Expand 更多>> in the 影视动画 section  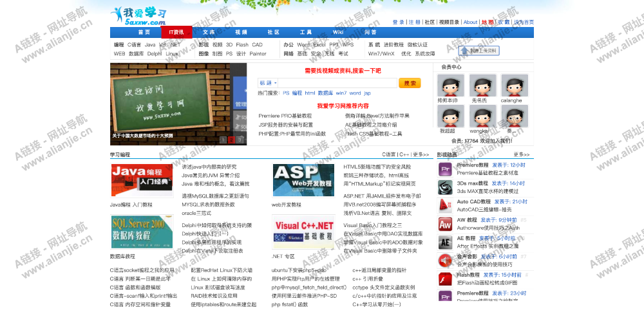(x=522, y=154)
